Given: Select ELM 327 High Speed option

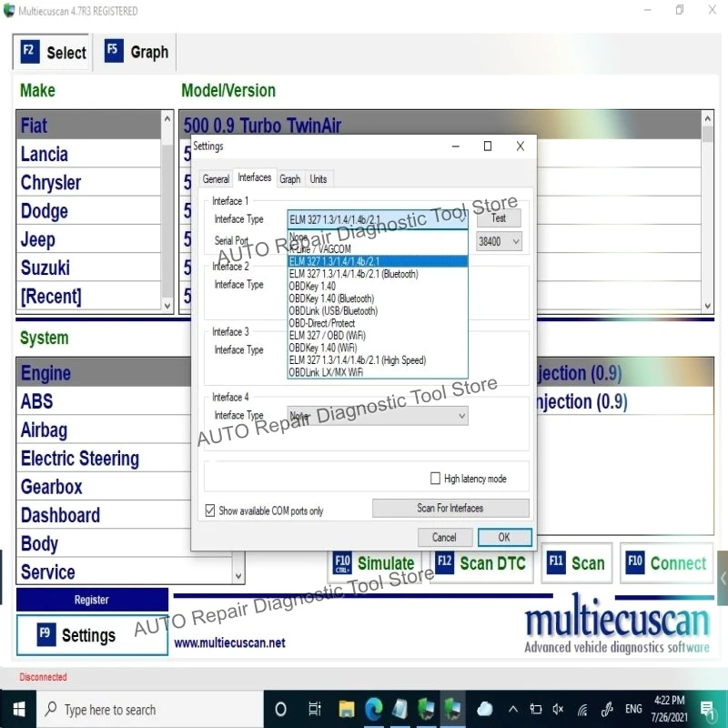Looking at the screenshot, I should coord(378,359).
